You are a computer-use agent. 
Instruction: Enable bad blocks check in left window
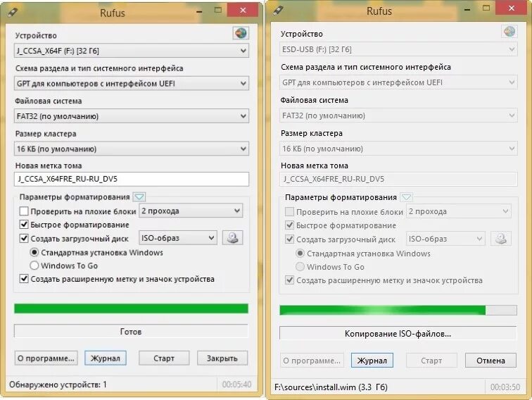[24, 211]
